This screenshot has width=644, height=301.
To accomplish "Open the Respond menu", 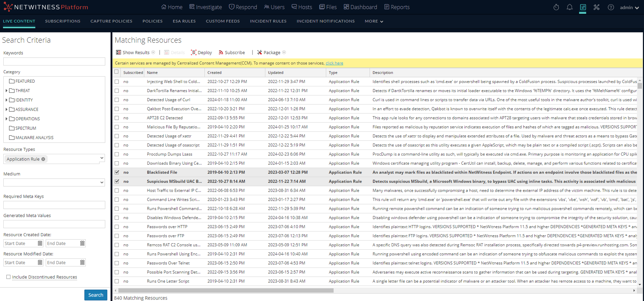I will (x=243, y=7).
